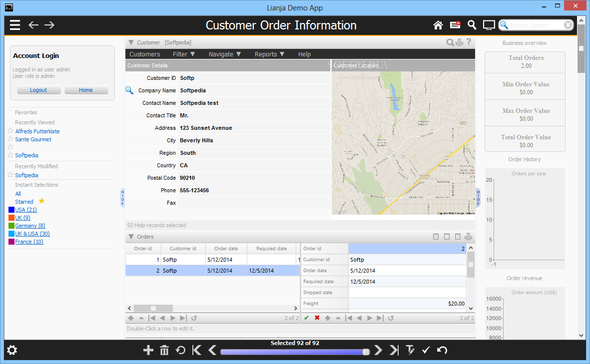Screen dimensions: 590x364
Task: Hide the right sidebar panel
Action: click(478, 198)
